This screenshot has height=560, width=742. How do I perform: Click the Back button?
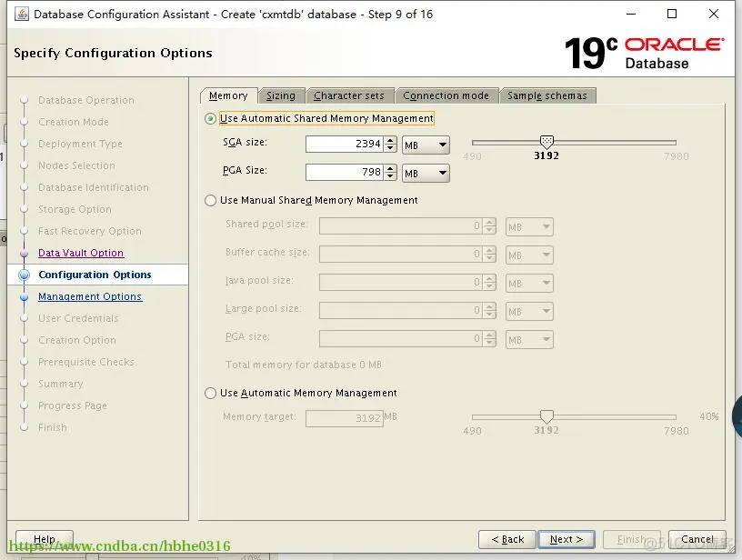(507, 539)
